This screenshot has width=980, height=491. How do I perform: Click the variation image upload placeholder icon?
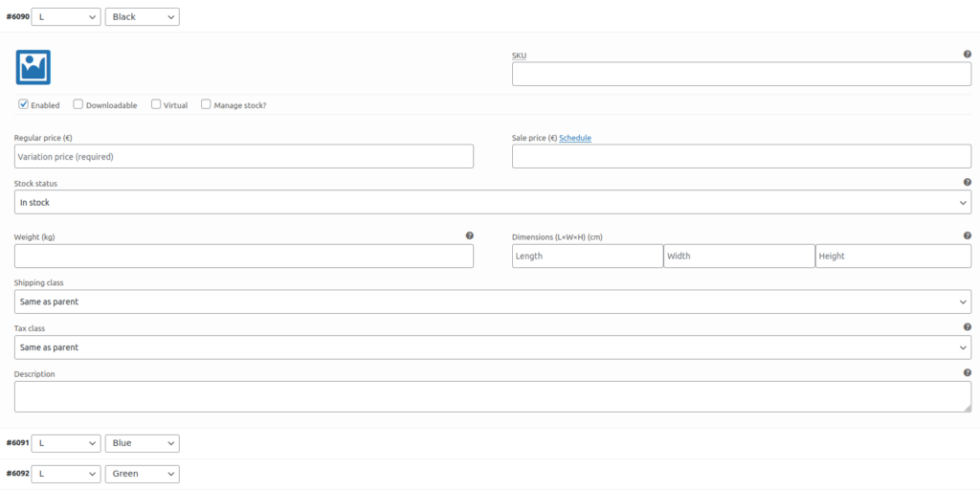(x=33, y=67)
